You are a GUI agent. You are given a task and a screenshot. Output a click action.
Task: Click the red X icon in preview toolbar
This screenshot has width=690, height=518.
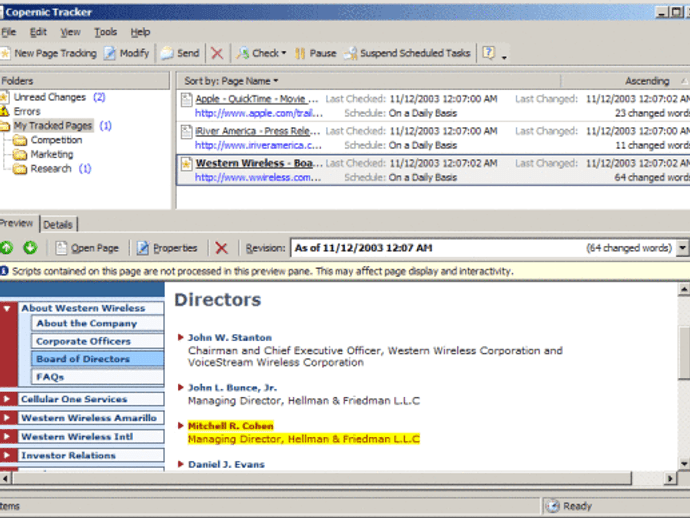coord(221,248)
